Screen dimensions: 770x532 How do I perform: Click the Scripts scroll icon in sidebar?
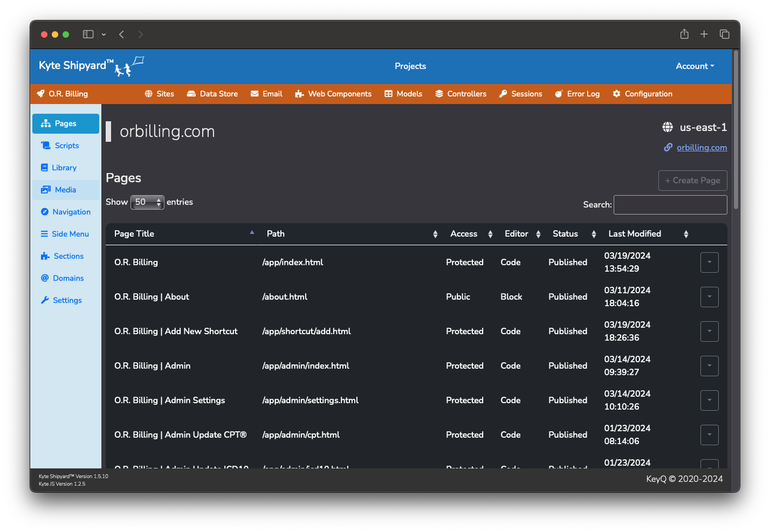coord(46,146)
